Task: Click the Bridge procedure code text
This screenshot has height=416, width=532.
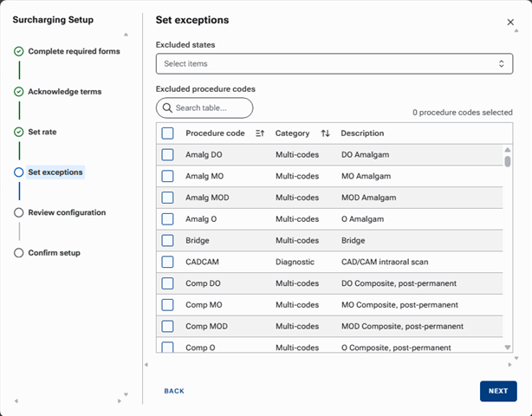Action: pos(198,241)
